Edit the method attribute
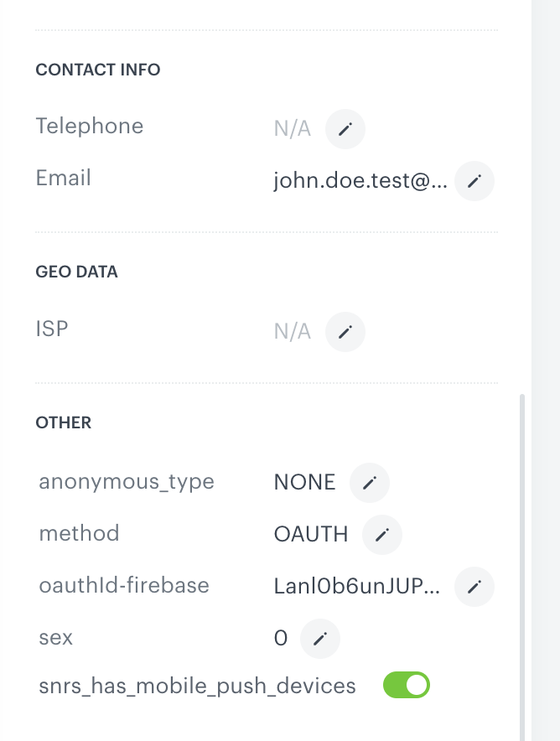 coord(382,534)
